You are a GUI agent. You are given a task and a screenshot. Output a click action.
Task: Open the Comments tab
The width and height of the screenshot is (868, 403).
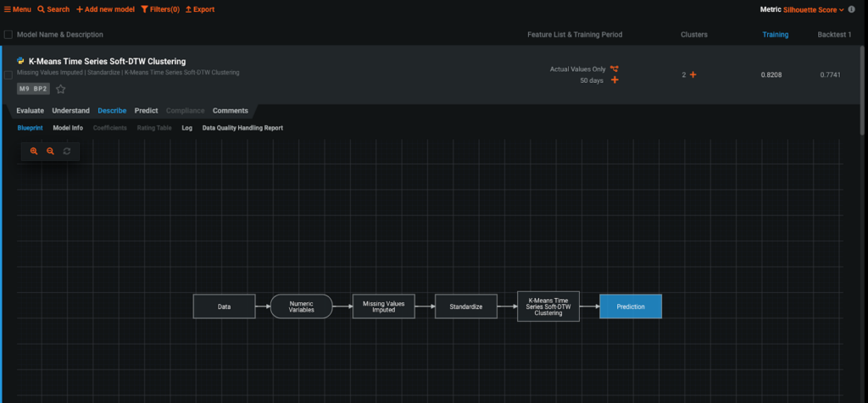click(x=231, y=111)
